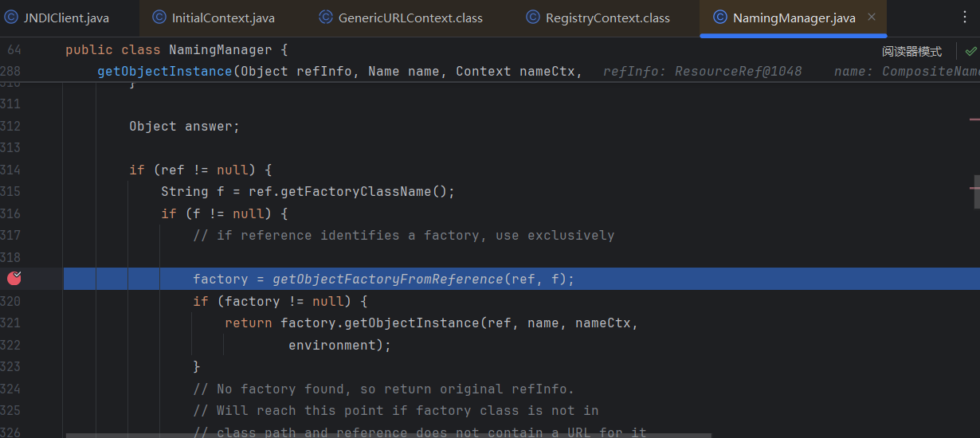The width and height of the screenshot is (980, 438).
Task: Close the NamingManager.java tab
Action: click(x=871, y=17)
